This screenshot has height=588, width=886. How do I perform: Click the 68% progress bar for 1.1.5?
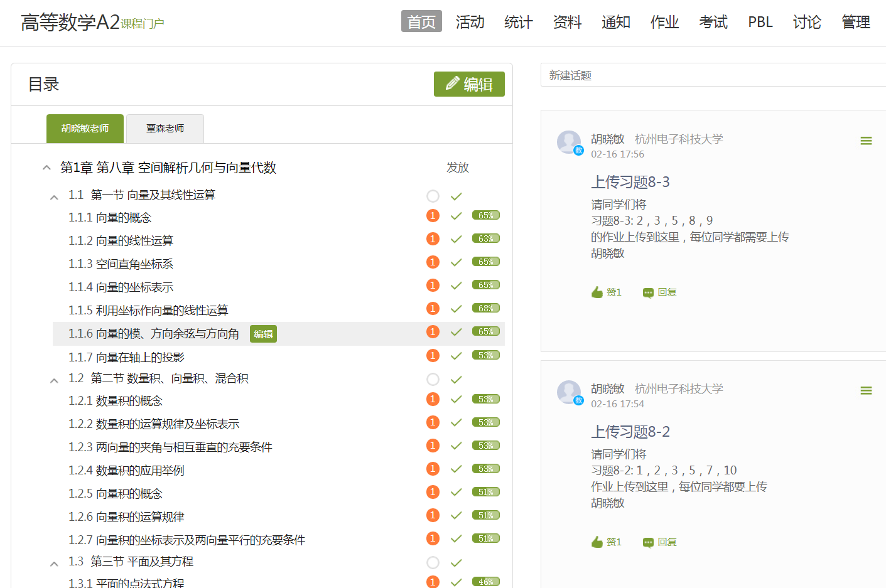coord(486,308)
